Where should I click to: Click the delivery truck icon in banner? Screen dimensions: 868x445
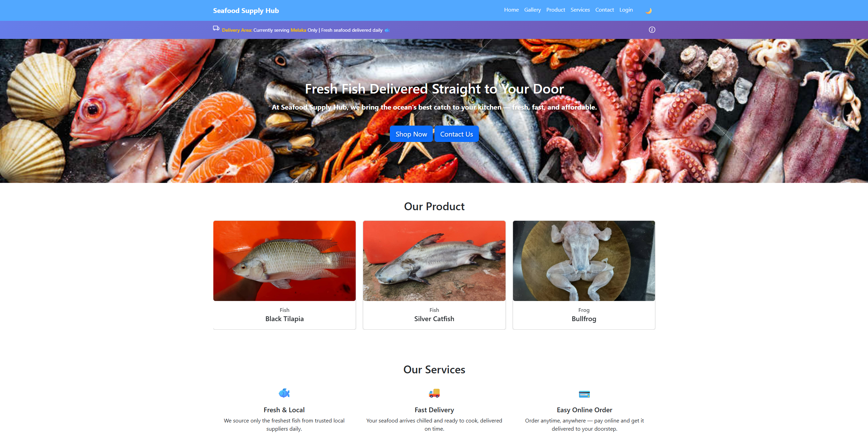pos(216,28)
